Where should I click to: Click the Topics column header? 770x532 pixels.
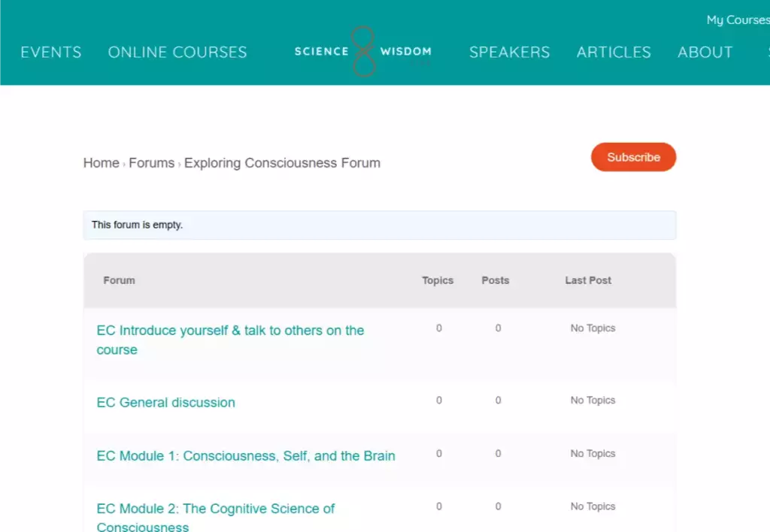[x=438, y=280]
